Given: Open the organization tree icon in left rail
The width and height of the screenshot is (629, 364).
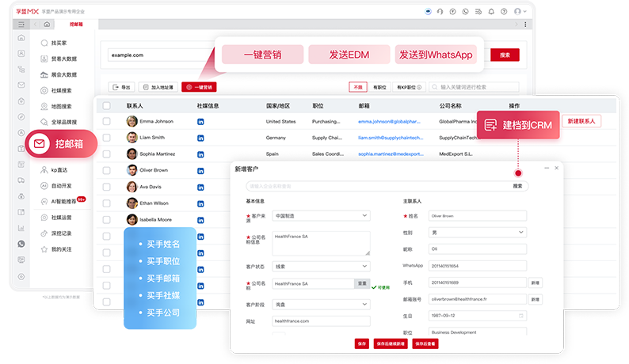Looking at the screenshot, I should click(21, 69).
